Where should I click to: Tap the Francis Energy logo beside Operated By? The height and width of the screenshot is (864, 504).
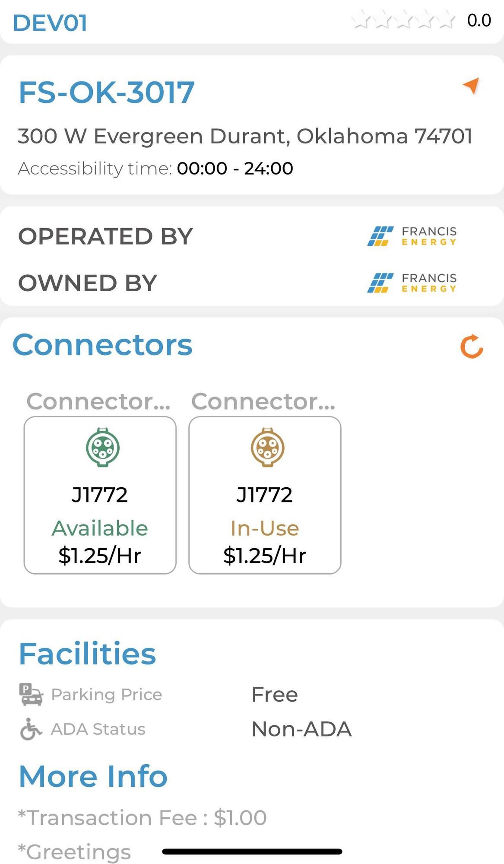click(412, 236)
